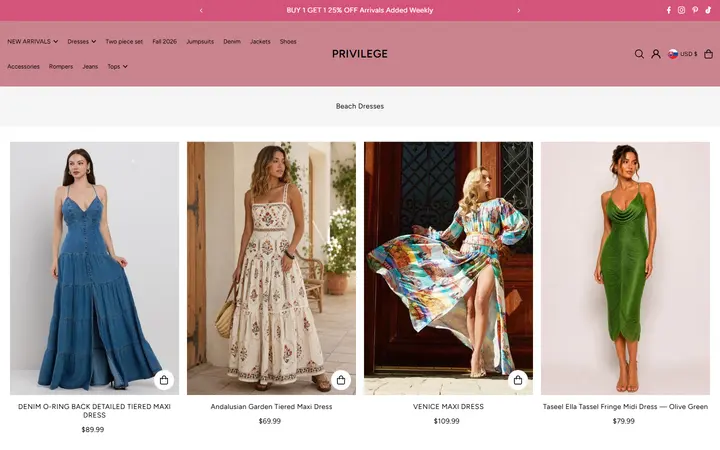Open the Accessories category

coord(23,67)
